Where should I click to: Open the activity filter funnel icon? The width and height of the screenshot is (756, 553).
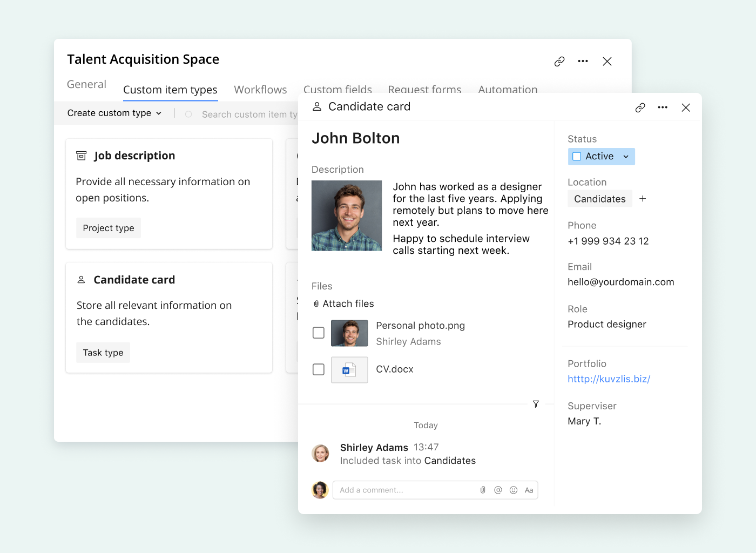coord(536,404)
